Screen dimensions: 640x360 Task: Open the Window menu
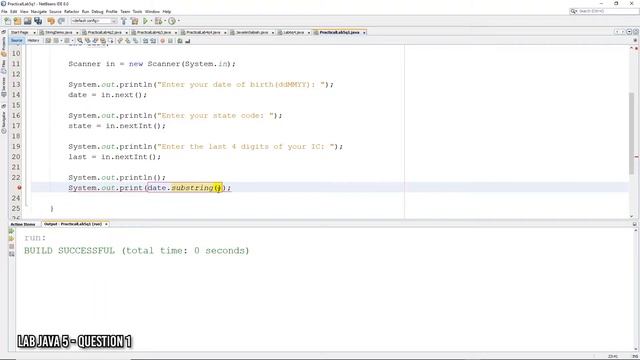pyautogui.click(x=152, y=11)
